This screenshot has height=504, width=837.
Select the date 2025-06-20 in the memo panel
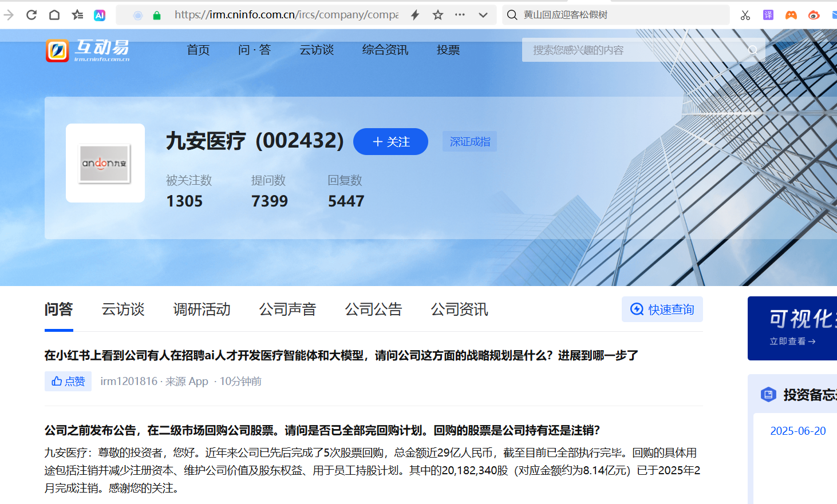point(798,431)
